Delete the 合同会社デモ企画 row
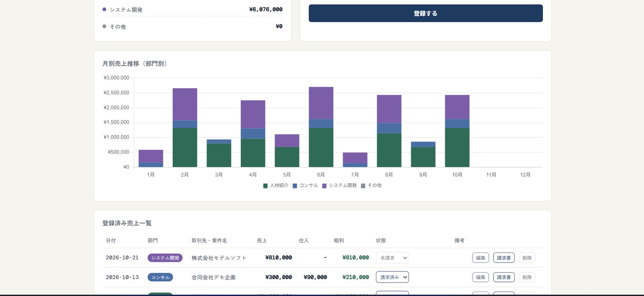The image size is (644, 296). click(x=527, y=277)
